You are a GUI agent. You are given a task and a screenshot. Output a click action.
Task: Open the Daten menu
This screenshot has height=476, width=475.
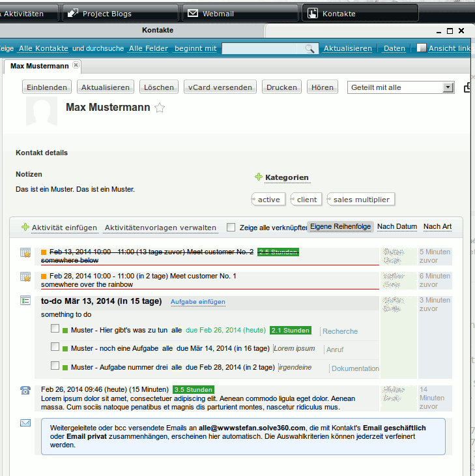point(394,48)
